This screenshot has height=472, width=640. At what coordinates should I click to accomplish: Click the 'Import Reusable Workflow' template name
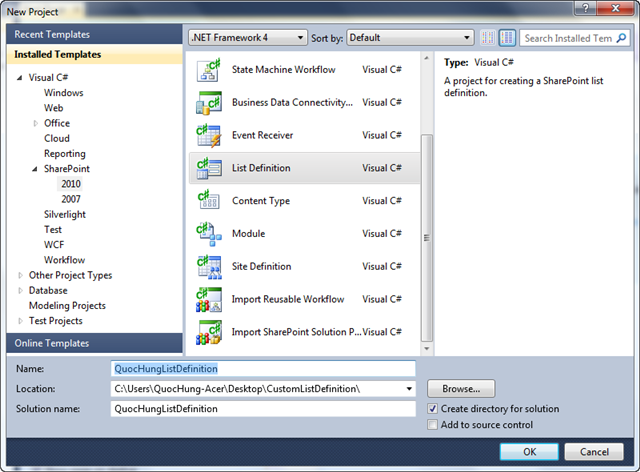288,299
